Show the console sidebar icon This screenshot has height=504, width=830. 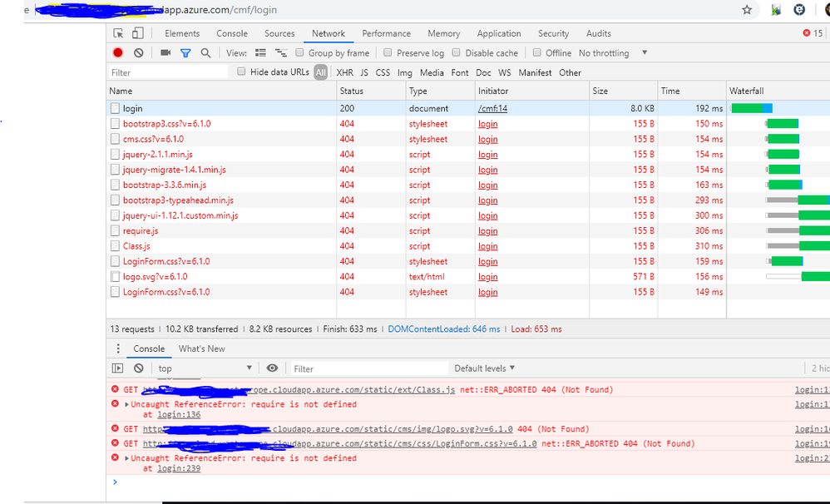coord(118,368)
